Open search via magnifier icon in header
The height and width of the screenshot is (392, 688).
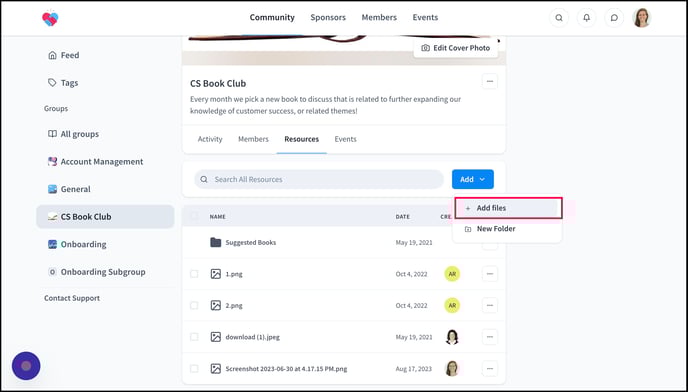point(559,18)
